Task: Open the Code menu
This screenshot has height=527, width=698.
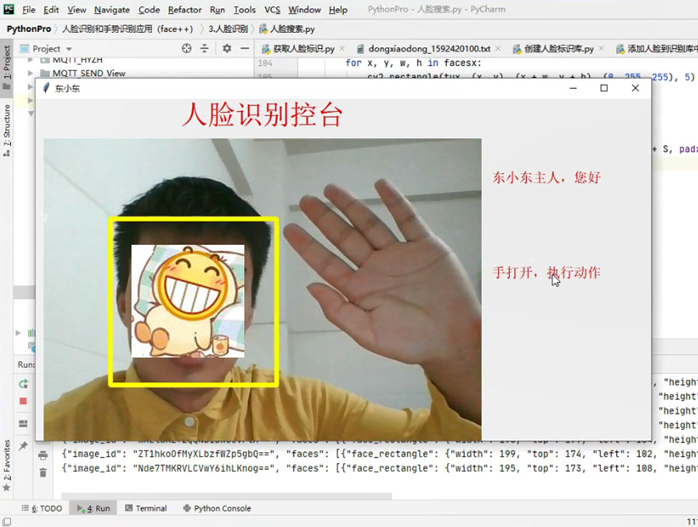Action: pos(149,9)
